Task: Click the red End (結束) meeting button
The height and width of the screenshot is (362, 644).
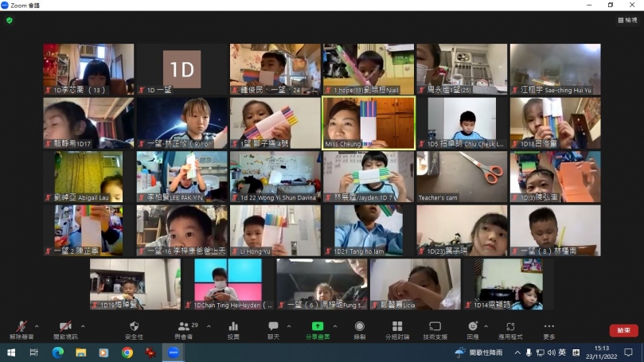Action: click(x=623, y=330)
